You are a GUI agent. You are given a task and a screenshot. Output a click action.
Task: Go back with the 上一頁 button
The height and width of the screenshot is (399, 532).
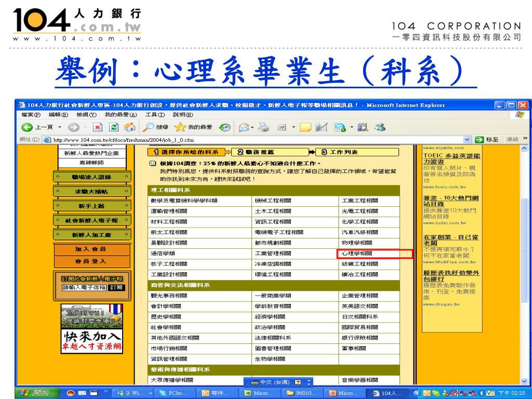(x=37, y=127)
